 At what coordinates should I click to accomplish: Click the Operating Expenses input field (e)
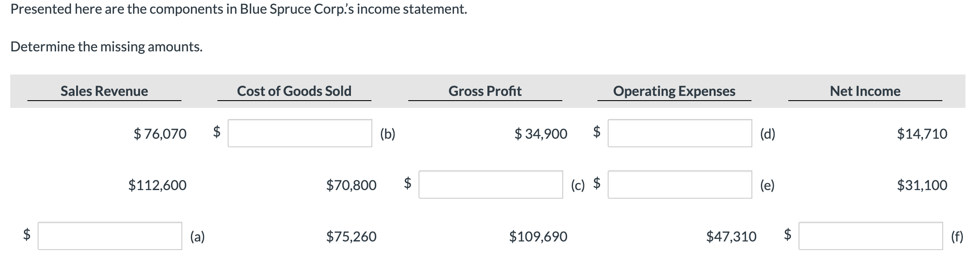click(679, 185)
